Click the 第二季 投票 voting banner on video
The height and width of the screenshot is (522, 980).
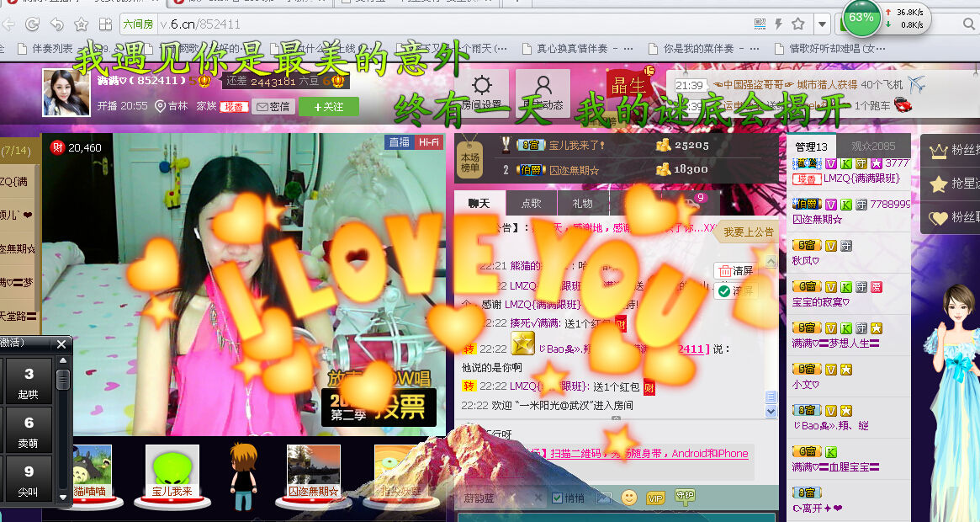click(x=379, y=407)
